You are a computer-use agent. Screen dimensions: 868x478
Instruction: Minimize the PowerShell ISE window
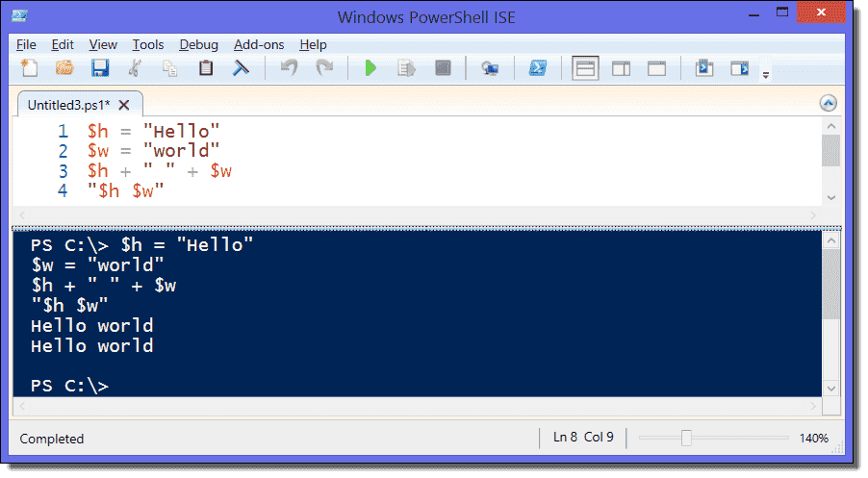753,13
